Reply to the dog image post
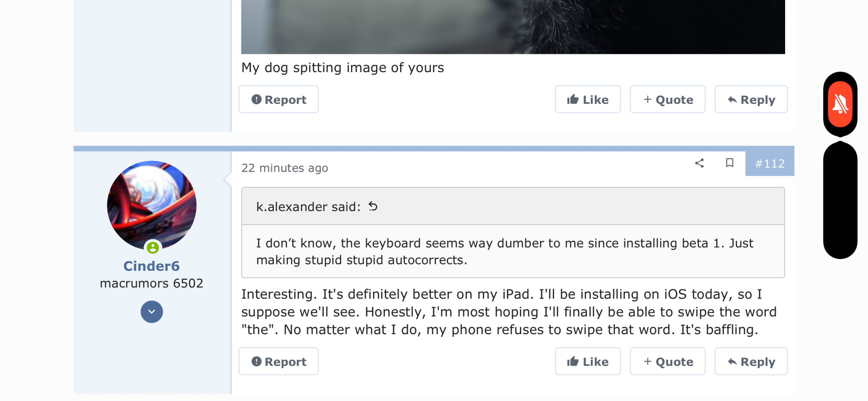This screenshot has width=868, height=401. click(x=751, y=99)
